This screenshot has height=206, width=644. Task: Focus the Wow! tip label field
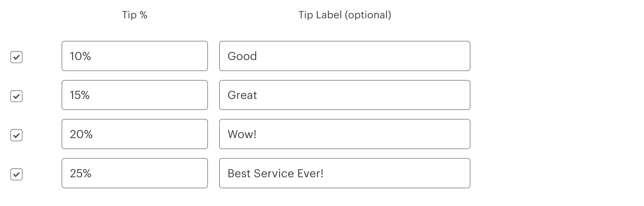[x=345, y=134]
